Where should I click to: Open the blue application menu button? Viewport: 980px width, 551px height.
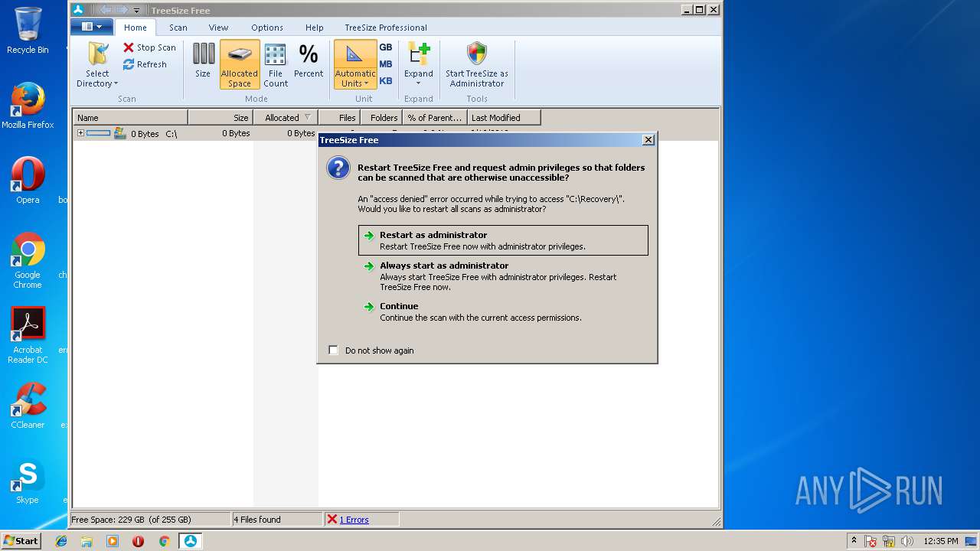92,27
